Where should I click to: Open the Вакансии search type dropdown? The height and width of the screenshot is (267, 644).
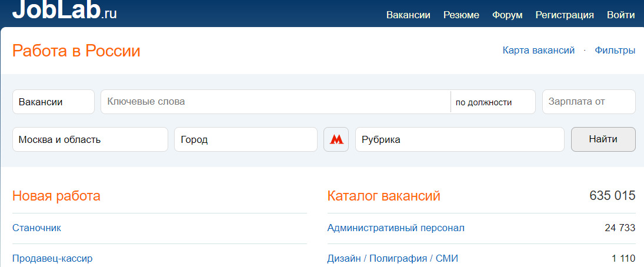(x=53, y=102)
